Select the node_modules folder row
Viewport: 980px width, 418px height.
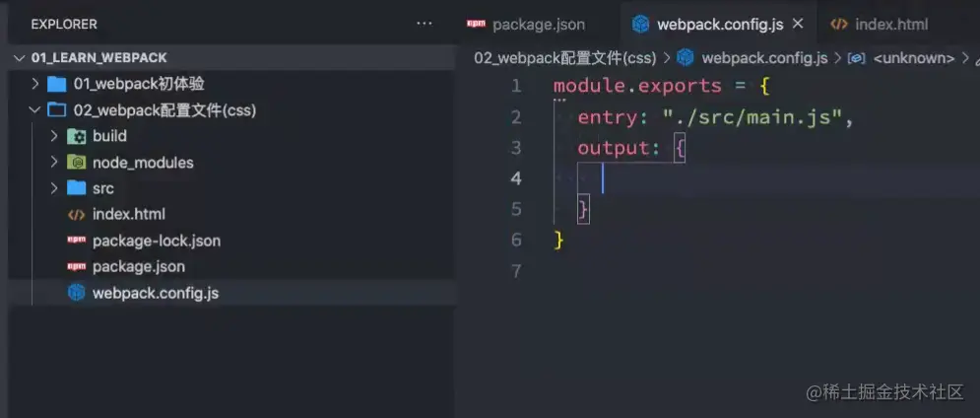pyautogui.click(x=231, y=162)
